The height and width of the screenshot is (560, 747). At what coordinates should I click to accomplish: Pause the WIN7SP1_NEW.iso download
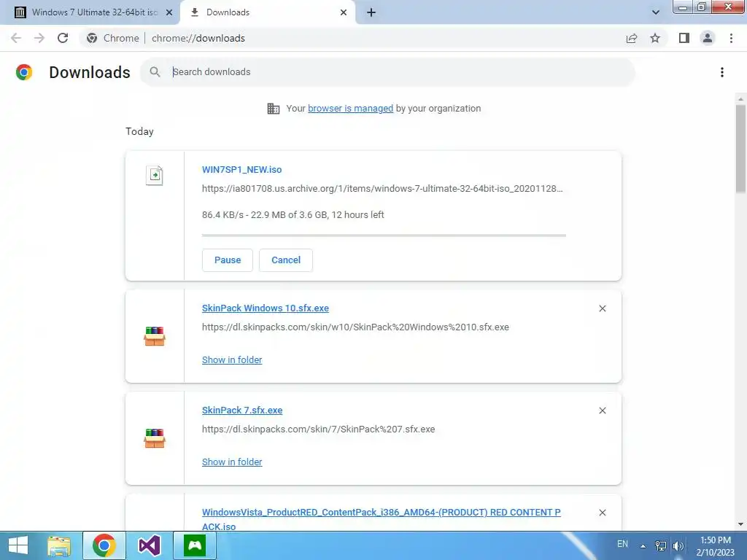pos(228,260)
